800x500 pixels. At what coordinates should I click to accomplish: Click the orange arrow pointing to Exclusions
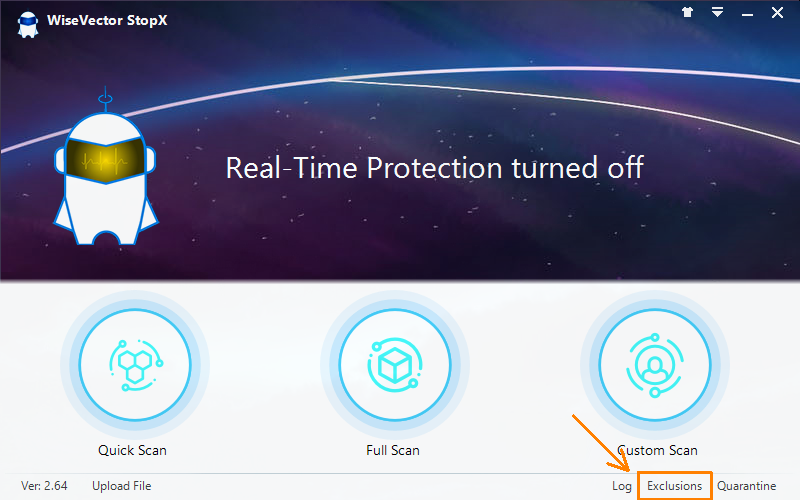[601, 442]
